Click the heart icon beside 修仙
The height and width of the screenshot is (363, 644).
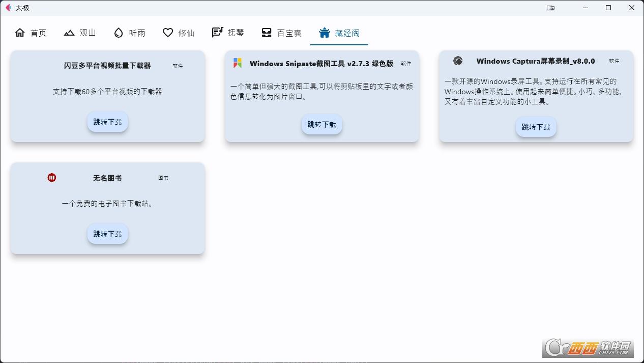coord(168,33)
